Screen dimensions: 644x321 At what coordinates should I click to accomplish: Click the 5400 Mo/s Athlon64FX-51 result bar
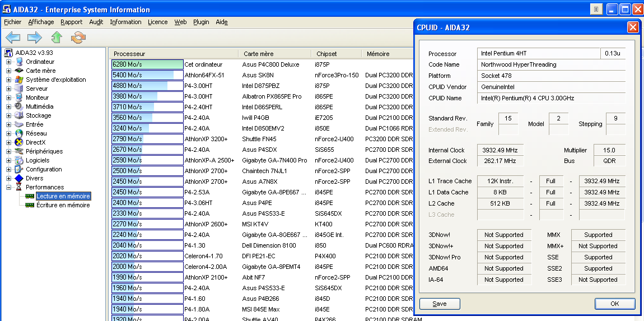pyautogui.click(x=147, y=75)
